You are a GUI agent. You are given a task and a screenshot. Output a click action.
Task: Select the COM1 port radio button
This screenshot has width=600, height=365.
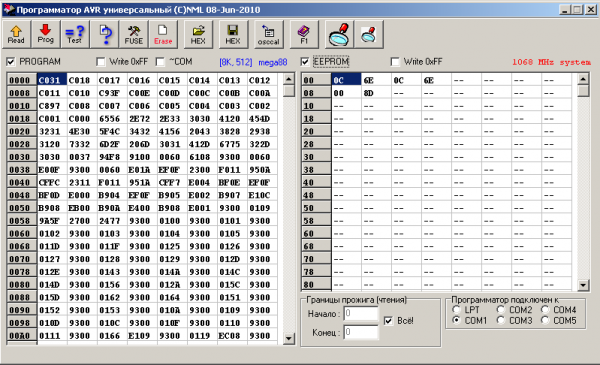click(x=456, y=320)
